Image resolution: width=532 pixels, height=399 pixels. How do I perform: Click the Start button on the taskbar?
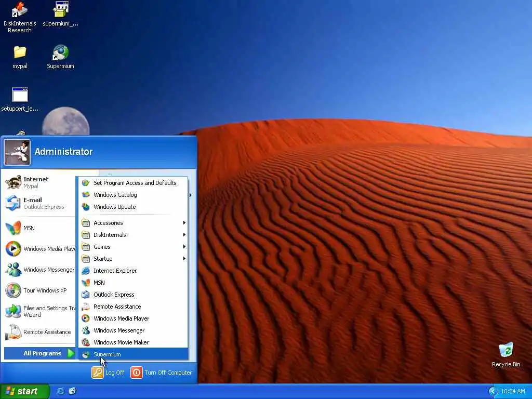click(x=25, y=391)
